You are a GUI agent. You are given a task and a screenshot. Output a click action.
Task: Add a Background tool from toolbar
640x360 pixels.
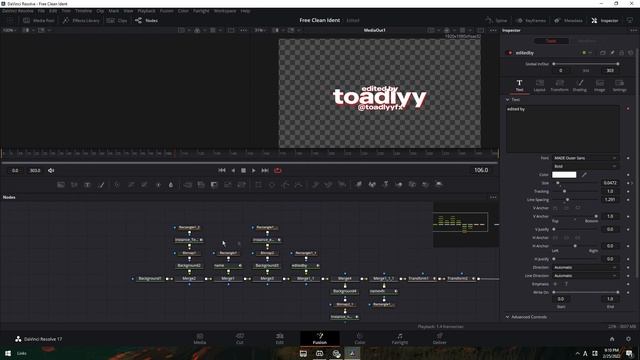pyautogui.click(x=61, y=185)
